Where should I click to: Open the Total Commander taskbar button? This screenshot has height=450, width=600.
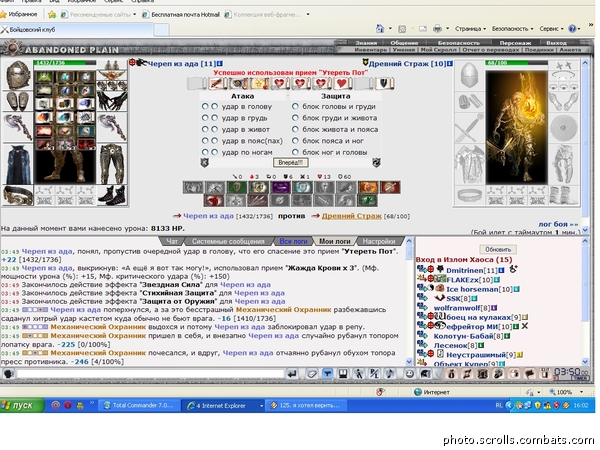pyautogui.click(x=139, y=406)
